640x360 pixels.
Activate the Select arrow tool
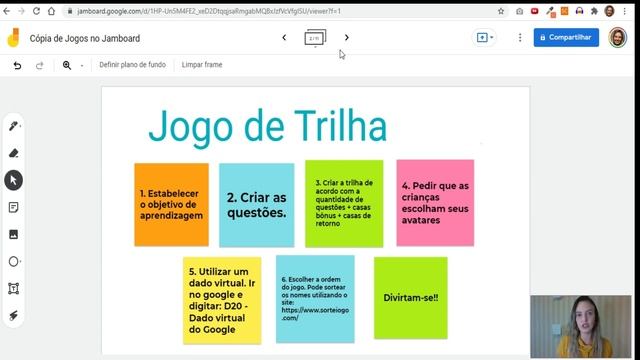[x=13, y=180]
